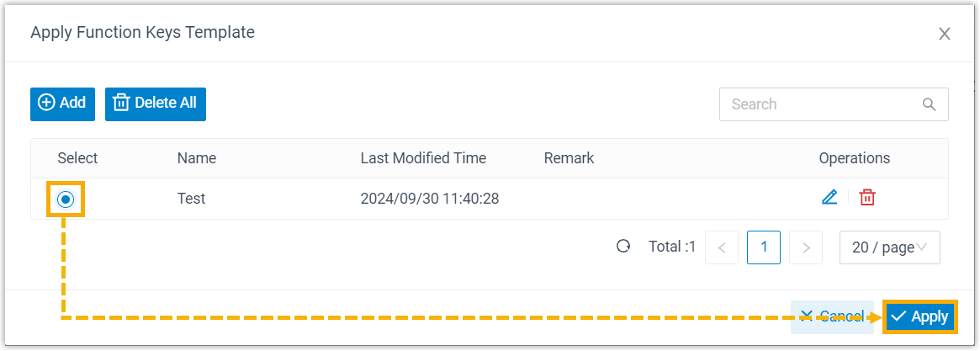The width and height of the screenshot is (980, 351).
Task: Close the Apply Function Keys Template dialog
Action: click(945, 34)
